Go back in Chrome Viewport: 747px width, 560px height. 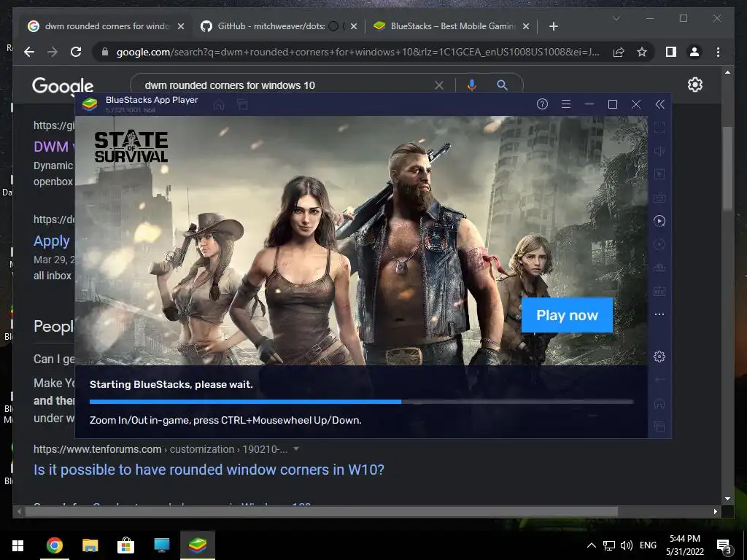click(x=29, y=52)
